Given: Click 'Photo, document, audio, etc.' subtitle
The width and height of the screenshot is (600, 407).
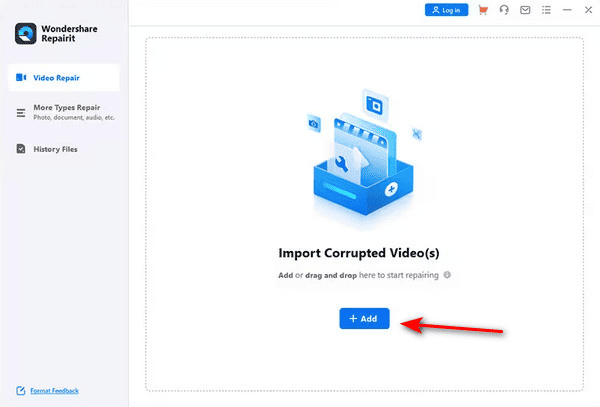Looking at the screenshot, I should [x=74, y=117].
